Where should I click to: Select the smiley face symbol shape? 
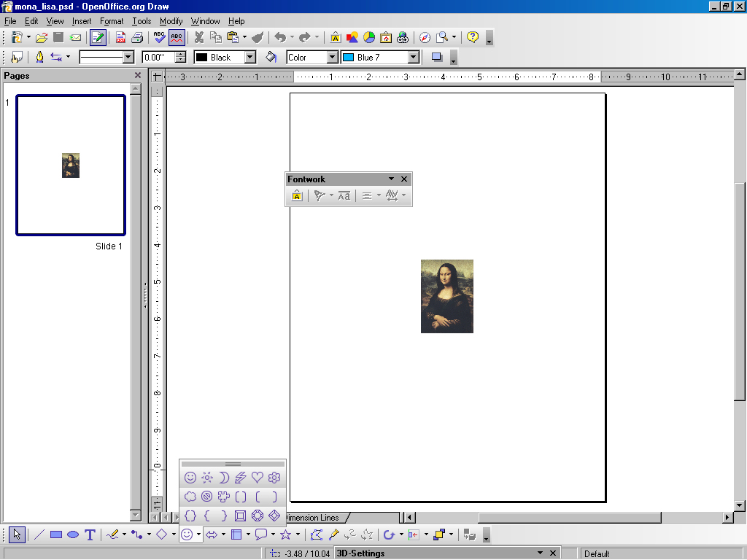pos(190,478)
